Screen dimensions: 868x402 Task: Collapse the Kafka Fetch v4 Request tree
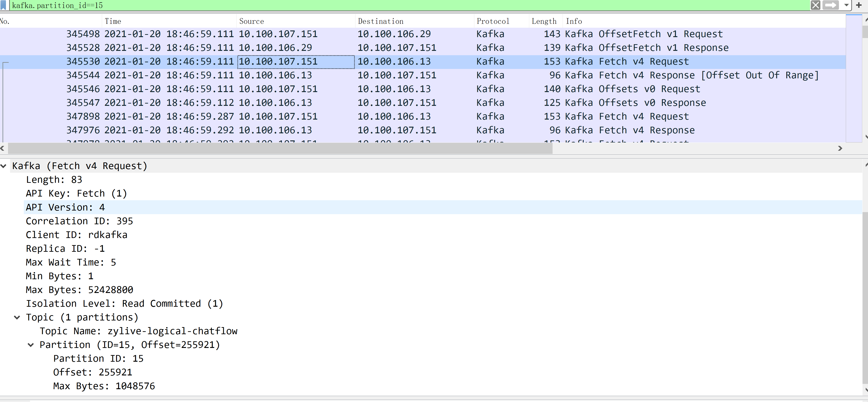pos(4,166)
